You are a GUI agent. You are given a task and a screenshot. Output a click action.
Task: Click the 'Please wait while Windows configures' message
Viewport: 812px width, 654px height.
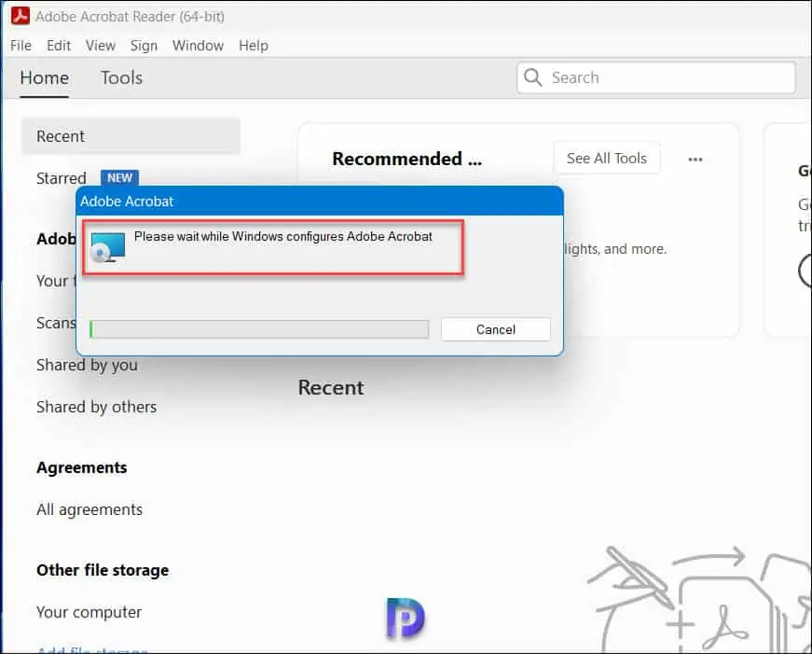pos(282,236)
